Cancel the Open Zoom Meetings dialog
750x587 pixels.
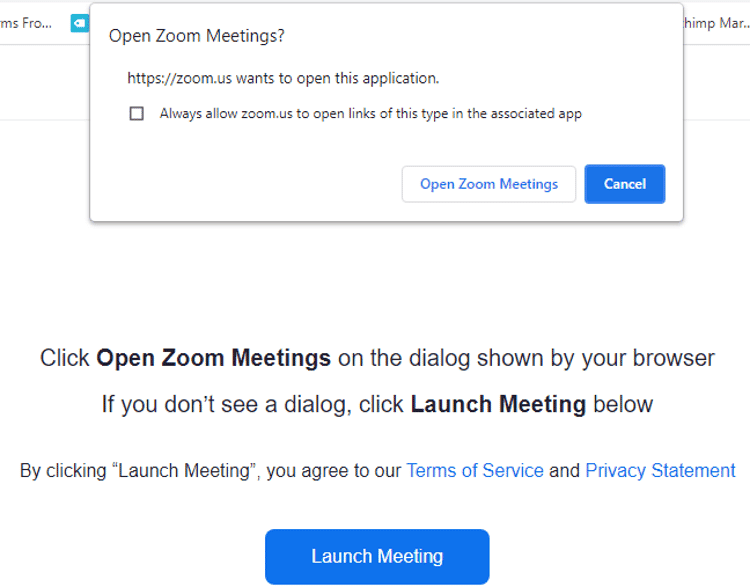[x=625, y=184]
